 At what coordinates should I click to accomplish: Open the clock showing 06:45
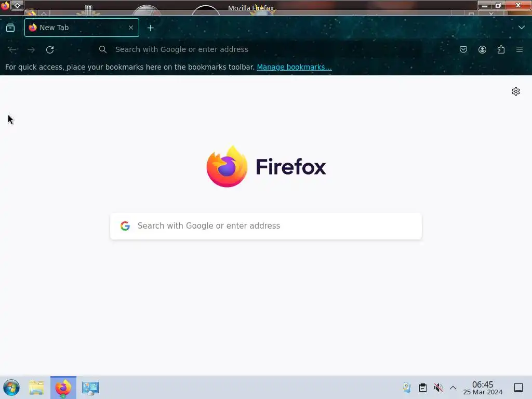(483, 388)
